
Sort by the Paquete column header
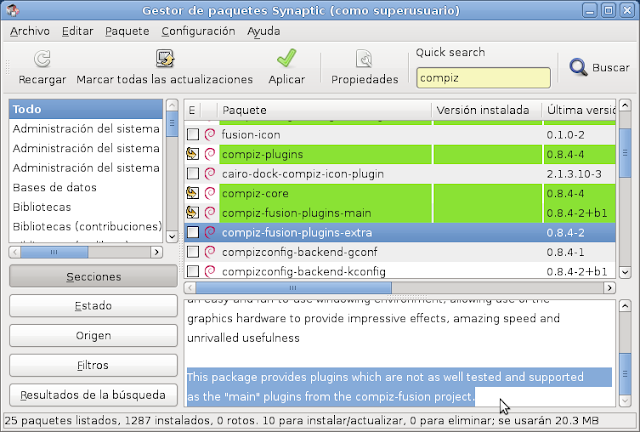tap(325, 110)
